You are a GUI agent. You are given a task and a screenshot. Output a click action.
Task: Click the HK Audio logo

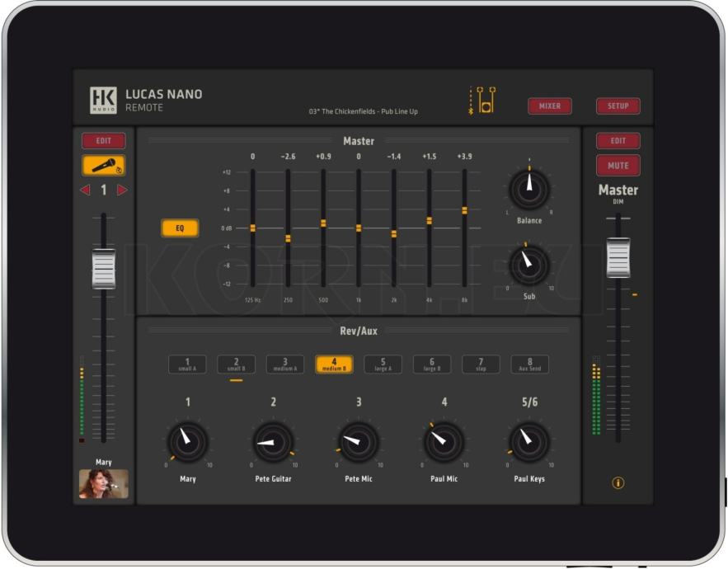click(103, 100)
